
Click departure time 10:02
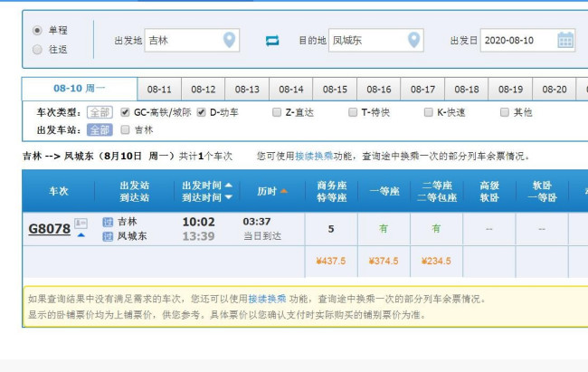(199, 222)
